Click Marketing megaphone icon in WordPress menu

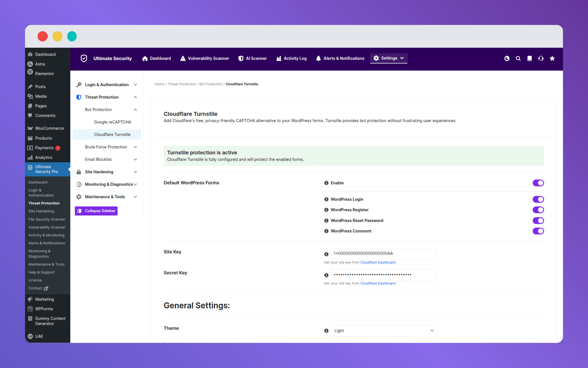[x=30, y=299]
